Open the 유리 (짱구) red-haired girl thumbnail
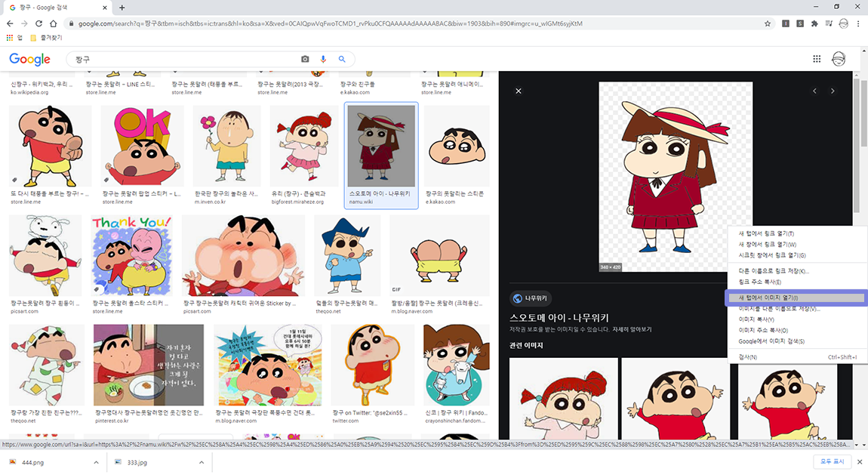Screen dimensions: 868x475 (304, 146)
